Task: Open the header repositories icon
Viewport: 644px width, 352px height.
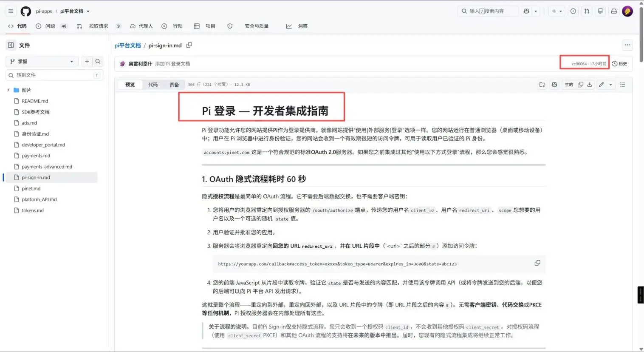Action: pos(600,11)
